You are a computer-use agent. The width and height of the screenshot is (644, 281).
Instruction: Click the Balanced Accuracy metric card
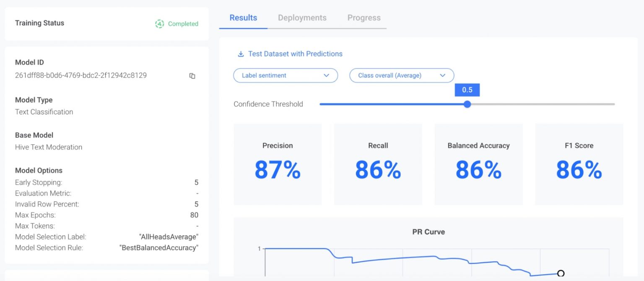(478, 164)
